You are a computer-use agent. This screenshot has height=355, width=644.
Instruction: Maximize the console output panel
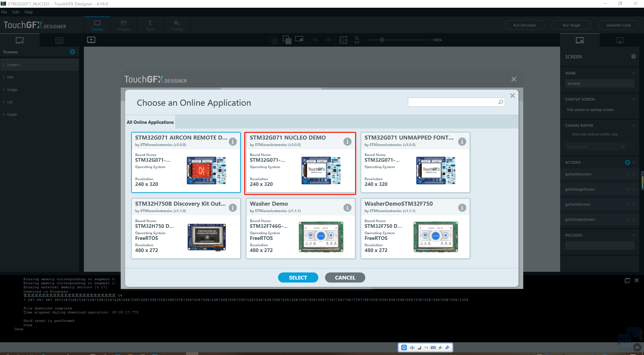click(627, 280)
